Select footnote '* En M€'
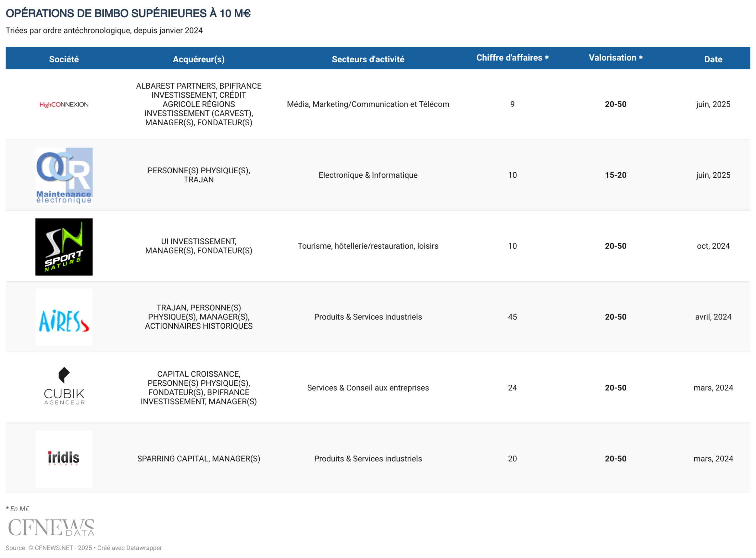The width and height of the screenshot is (756, 558). click(x=18, y=509)
